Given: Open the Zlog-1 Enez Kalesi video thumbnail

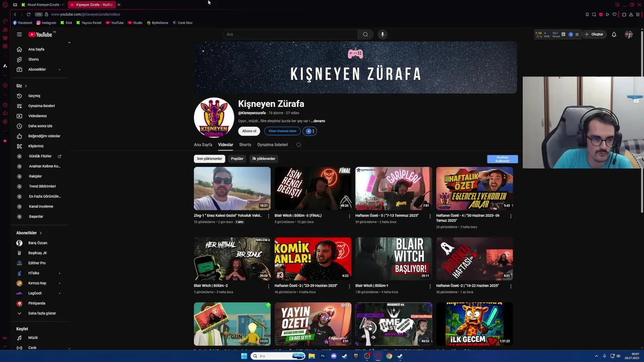Looking at the screenshot, I should [232, 189].
